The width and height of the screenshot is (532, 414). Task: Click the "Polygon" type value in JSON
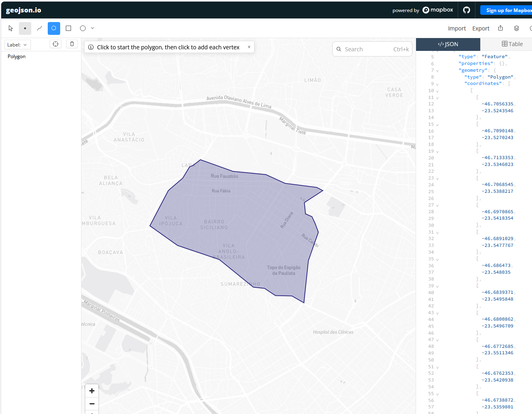pyautogui.click(x=500, y=77)
